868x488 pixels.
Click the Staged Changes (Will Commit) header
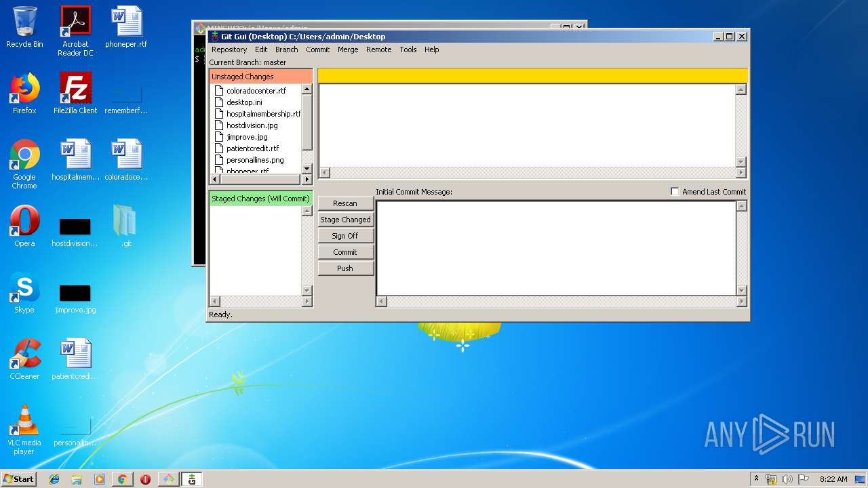[x=261, y=199]
